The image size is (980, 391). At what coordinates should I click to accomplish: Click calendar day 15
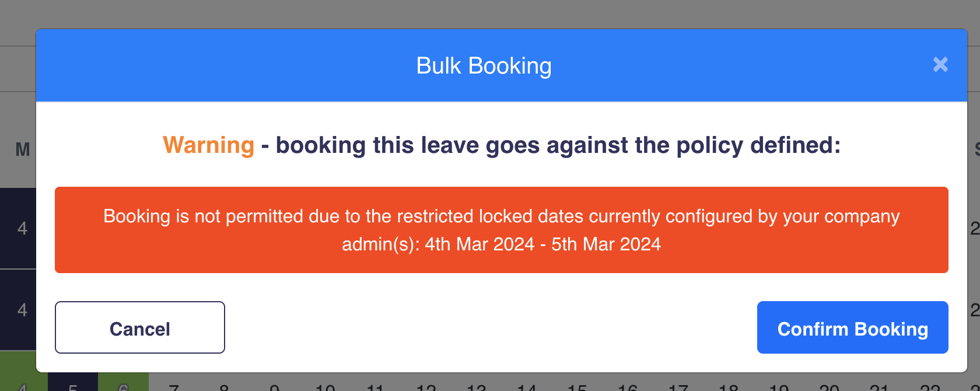click(577, 386)
